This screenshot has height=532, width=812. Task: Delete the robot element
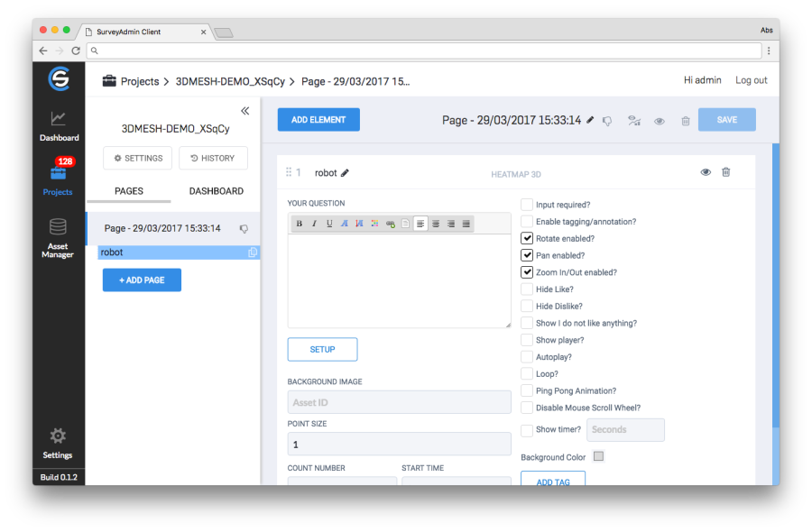coord(726,172)
